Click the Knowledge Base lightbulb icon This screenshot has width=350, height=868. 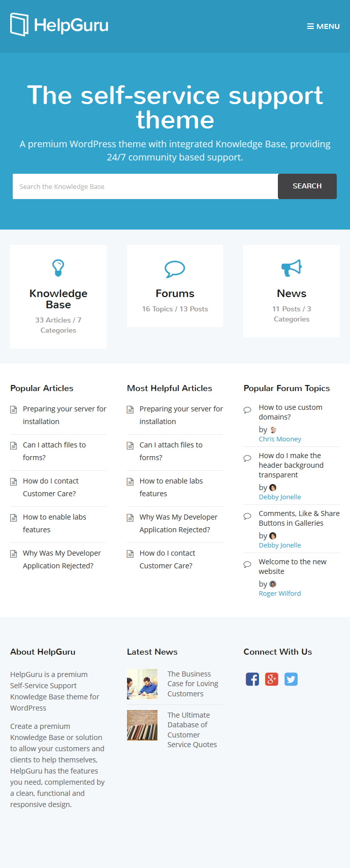58,268
